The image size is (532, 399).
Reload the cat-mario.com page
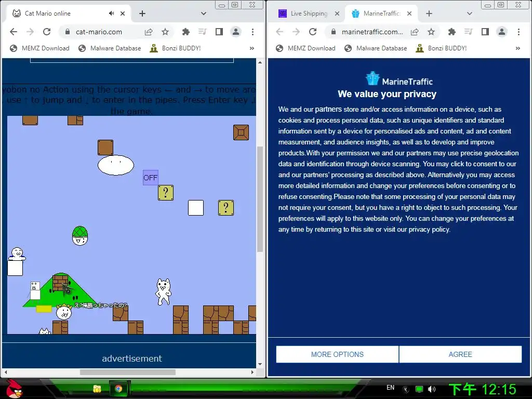(47, 32)
